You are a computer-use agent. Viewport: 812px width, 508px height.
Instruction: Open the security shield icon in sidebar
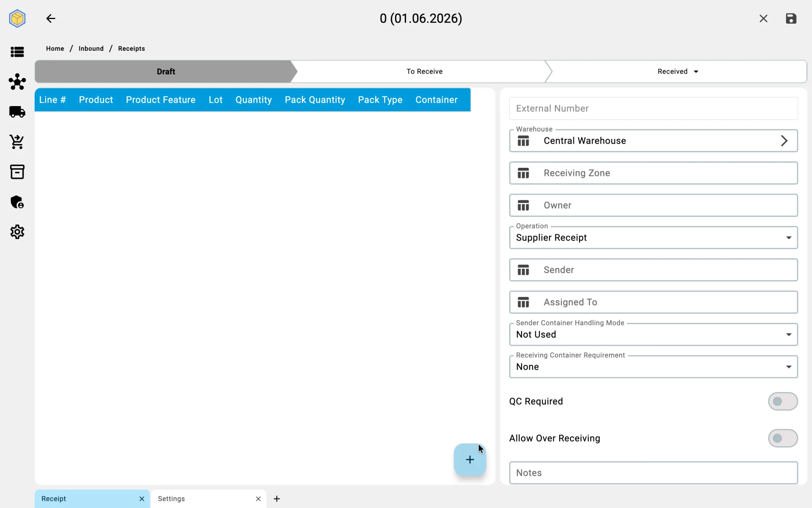click(x=17, y=202)
